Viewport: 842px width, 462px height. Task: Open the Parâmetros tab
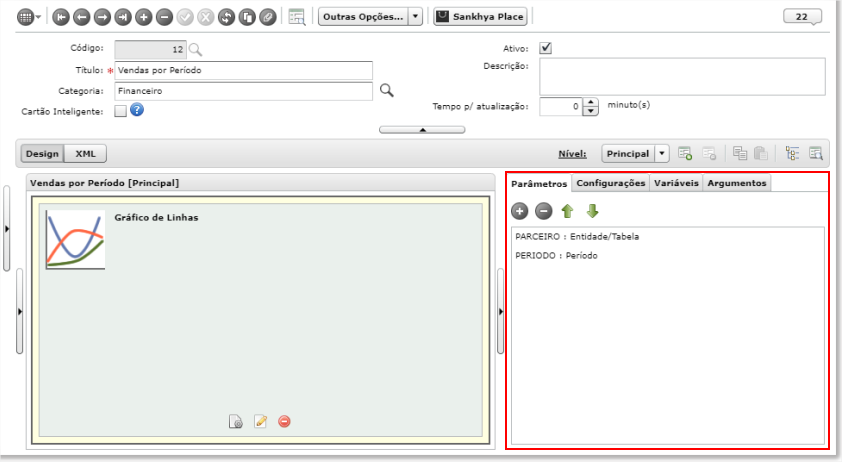pos(539,184)
